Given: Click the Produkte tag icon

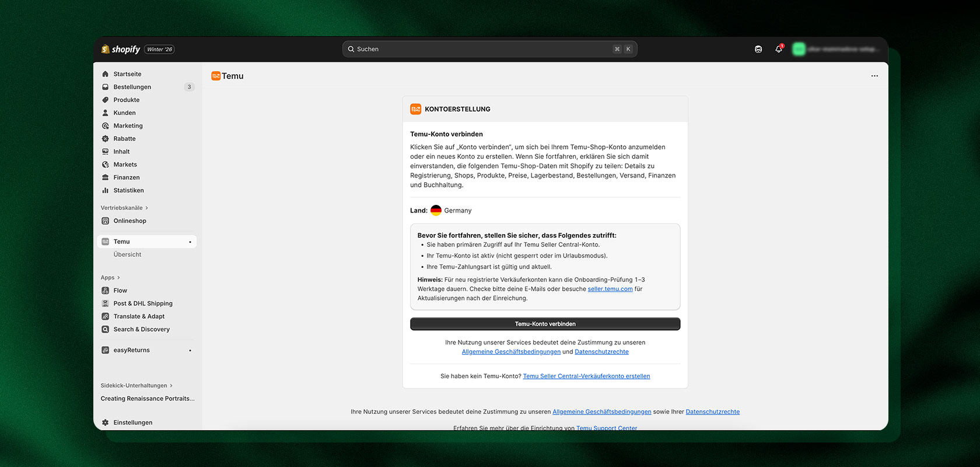Looking at the screenshot, I should pos(106,100).
